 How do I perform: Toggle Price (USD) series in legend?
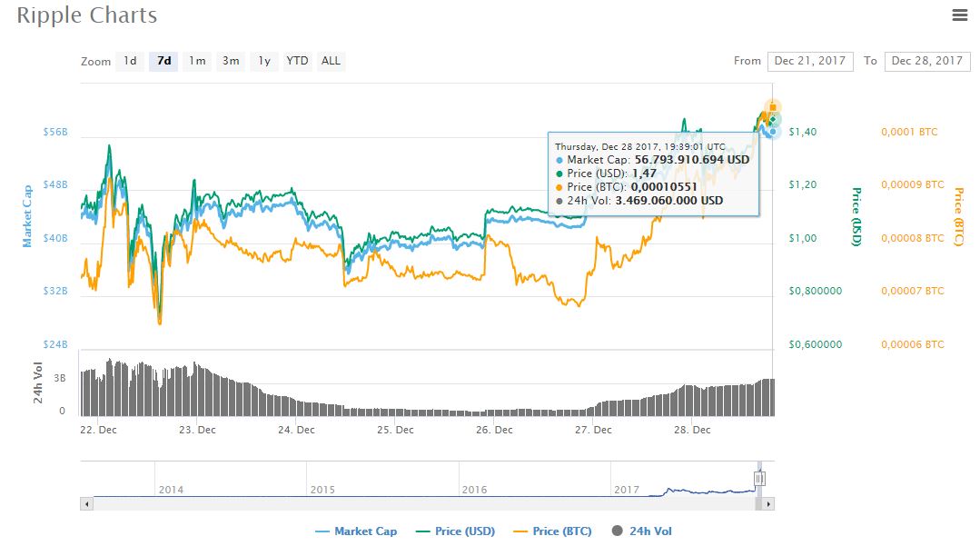(455, 531)
